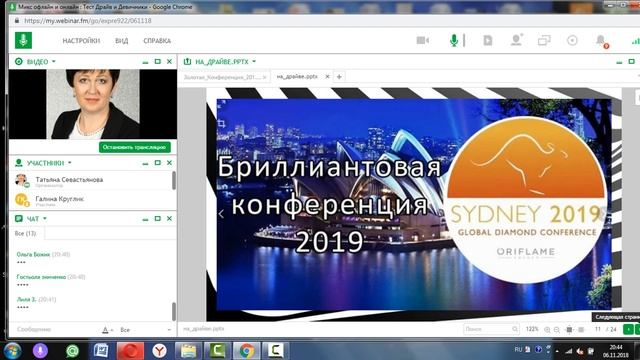Screen dimensions: 640x360
Task: Open the НАСТРОЙКИ menu
Action: pos(81,41)
